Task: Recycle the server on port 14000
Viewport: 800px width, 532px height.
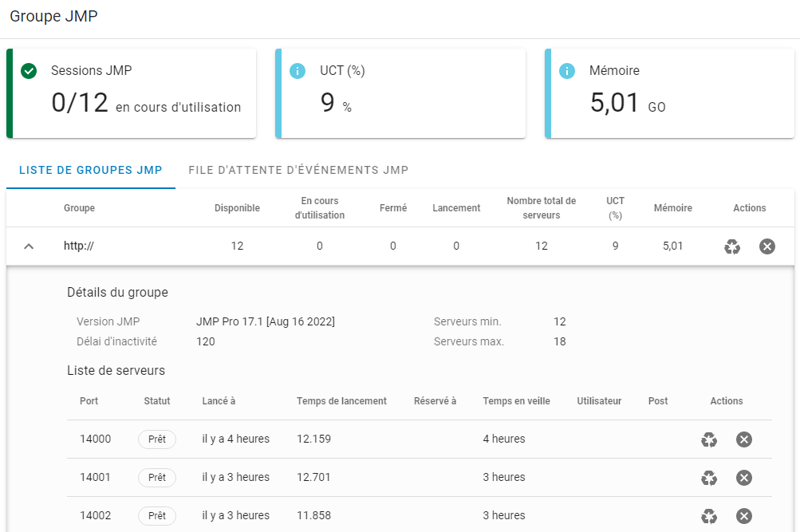Action: coord(709,439)
